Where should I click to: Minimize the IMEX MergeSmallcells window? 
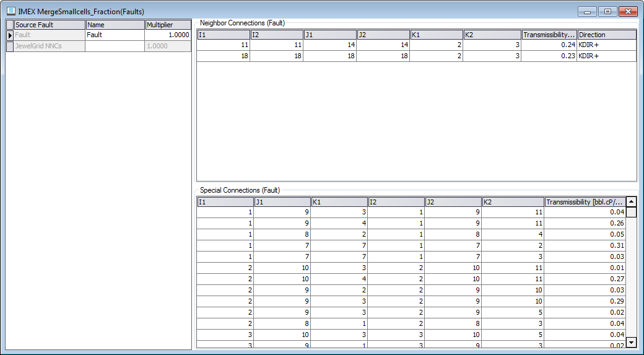587,11
